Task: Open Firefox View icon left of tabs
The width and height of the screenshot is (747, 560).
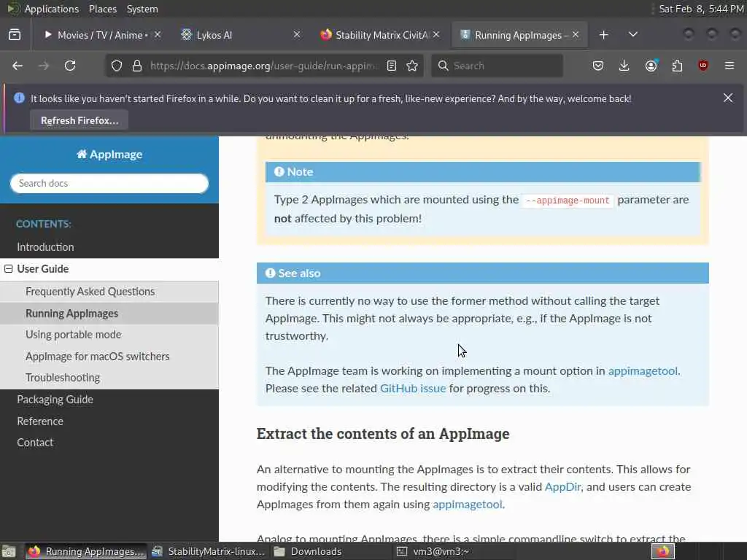Action: coord(15,35)
